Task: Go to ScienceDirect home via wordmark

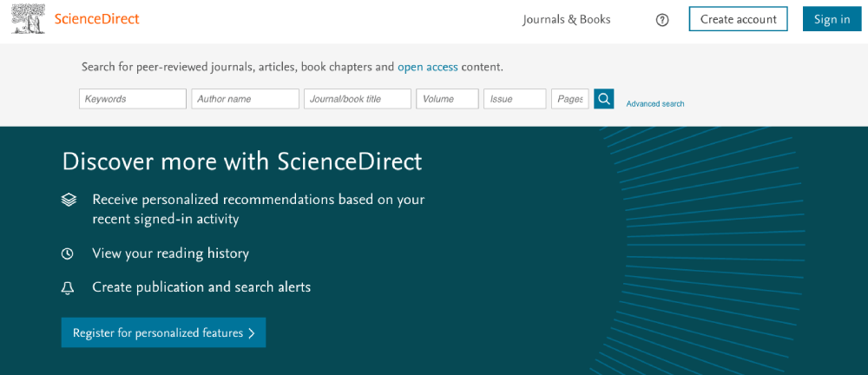Action: pos(96,19)
